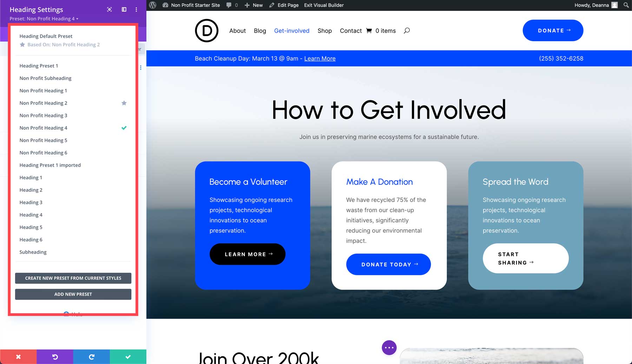Click Create New Preset From Current Styles
Viewport: 632px width, 364px height.
(73, 278)
